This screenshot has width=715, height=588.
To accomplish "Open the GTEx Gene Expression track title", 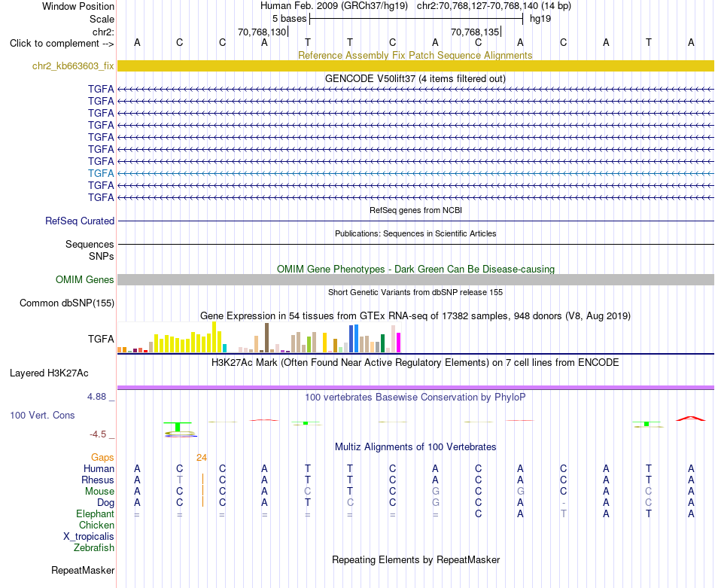I will pos(415,315).
